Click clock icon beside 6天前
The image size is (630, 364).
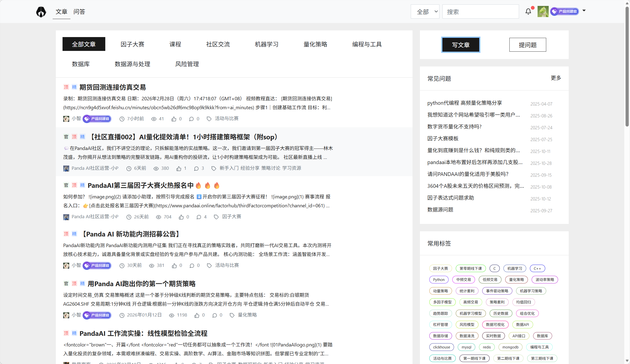click(129, 169)
